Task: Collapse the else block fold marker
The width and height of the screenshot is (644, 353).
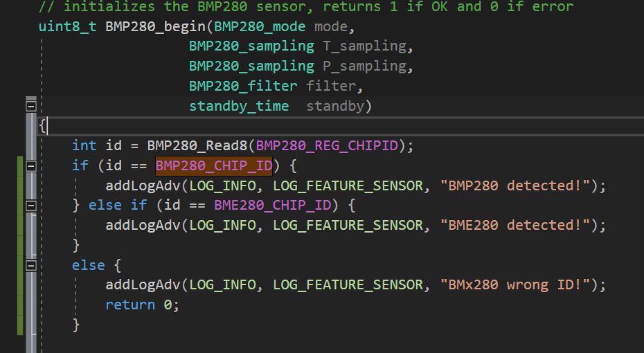Action: point(31,266)
